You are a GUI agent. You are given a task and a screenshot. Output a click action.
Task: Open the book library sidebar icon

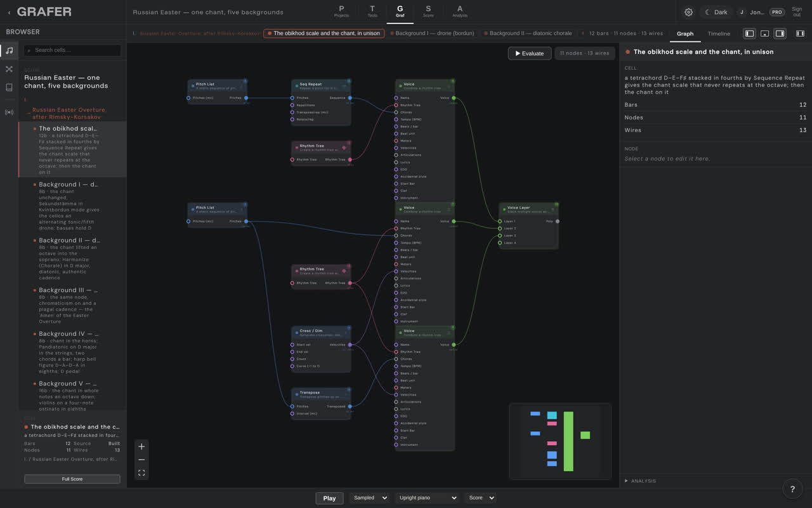pos(9,87)
